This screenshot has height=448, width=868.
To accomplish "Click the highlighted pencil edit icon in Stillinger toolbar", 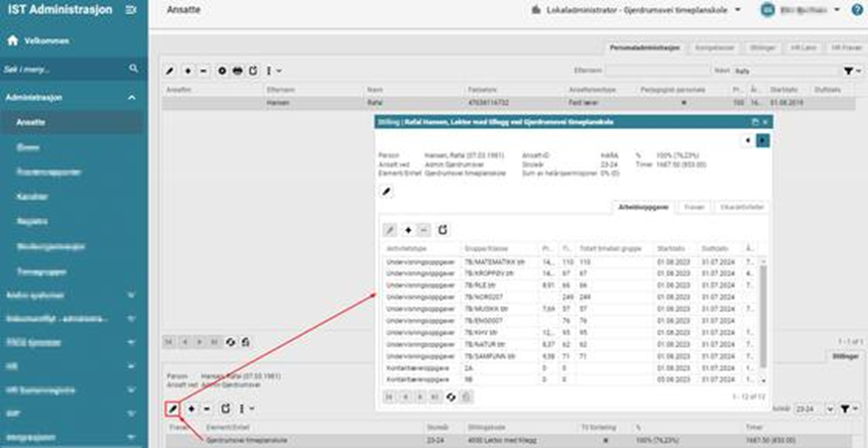I will click(x=173, y=408).
